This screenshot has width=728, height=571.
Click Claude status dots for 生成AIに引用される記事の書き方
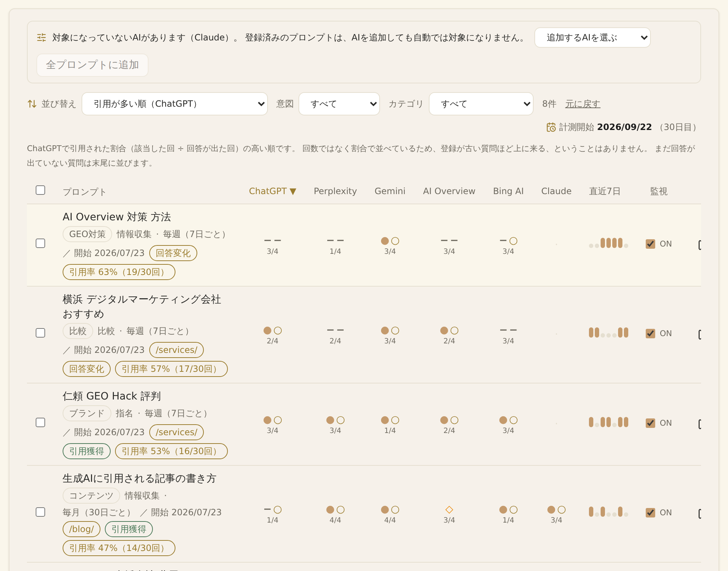click(556, 510)
